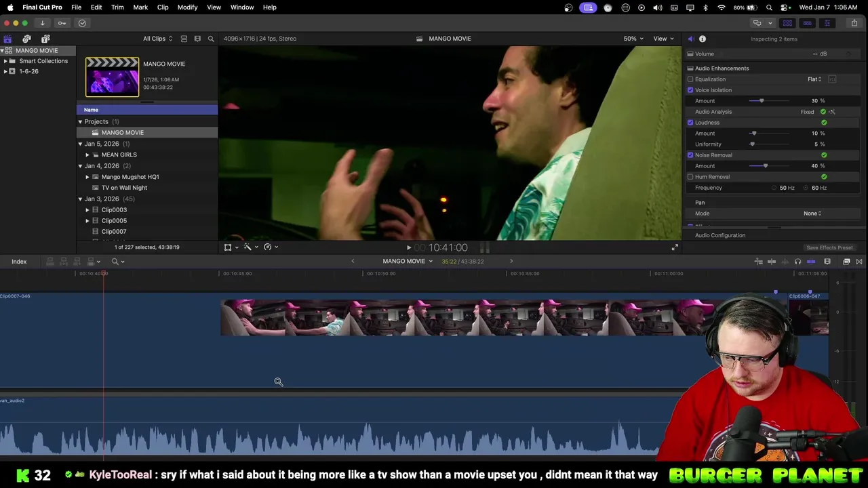
Task: Open the MANGO MOVIE timeline name dropdown
Action: click(408, 262)
